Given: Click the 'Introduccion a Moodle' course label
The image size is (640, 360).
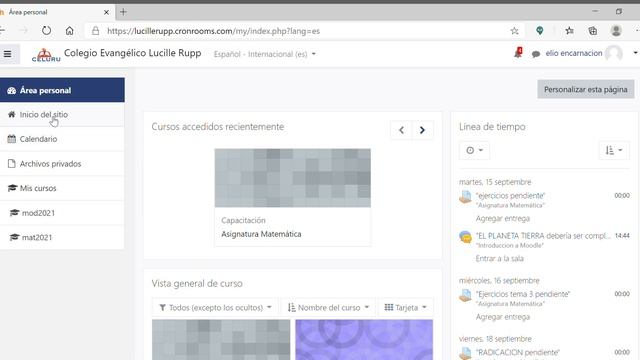Looking at the screenshot, I should [x=510, y=245].
